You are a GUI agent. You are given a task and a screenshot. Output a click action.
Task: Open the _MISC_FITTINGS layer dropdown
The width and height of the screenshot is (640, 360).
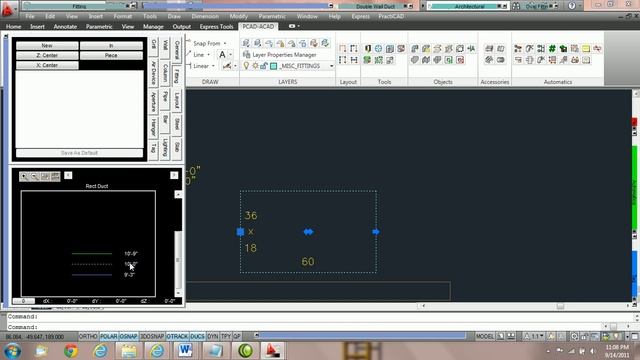(331, 66)
